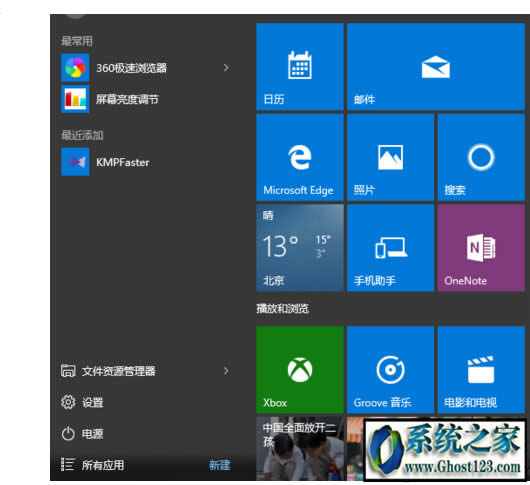This screenshot has width=530, height=485.
Task: Click the 新建 link beside All apps
Action: (220, 465)
